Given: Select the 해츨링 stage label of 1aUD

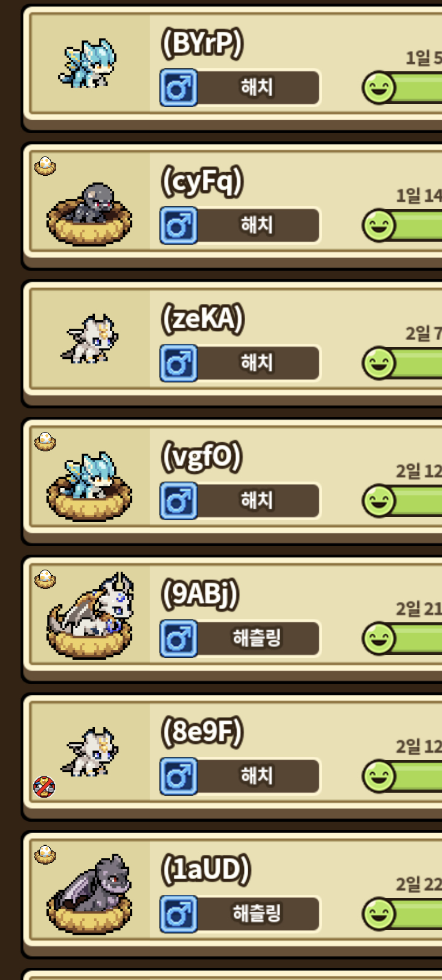Looking at the screenshot, I should pos(257,914).
